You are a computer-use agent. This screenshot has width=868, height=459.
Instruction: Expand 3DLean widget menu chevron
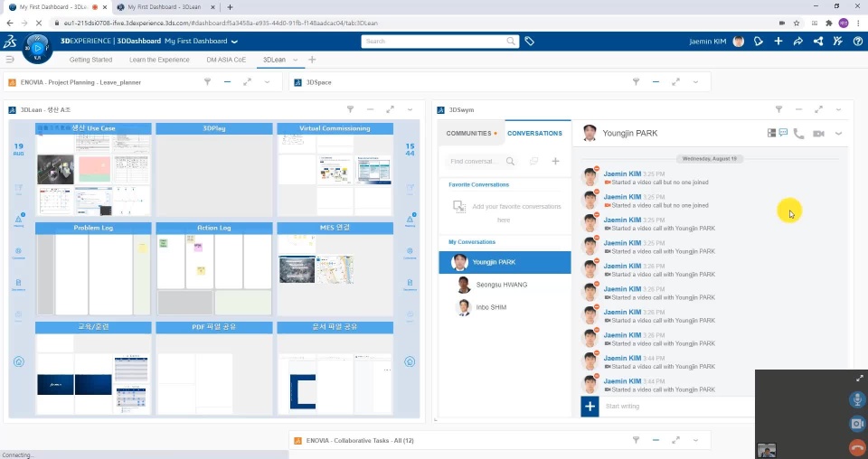(410, 109)
